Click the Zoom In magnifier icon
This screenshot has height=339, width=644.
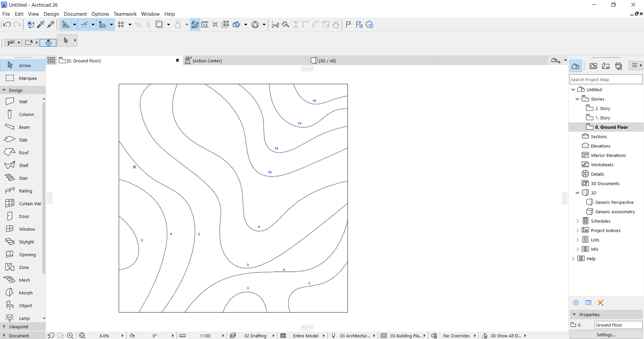[x=70, y=335]
